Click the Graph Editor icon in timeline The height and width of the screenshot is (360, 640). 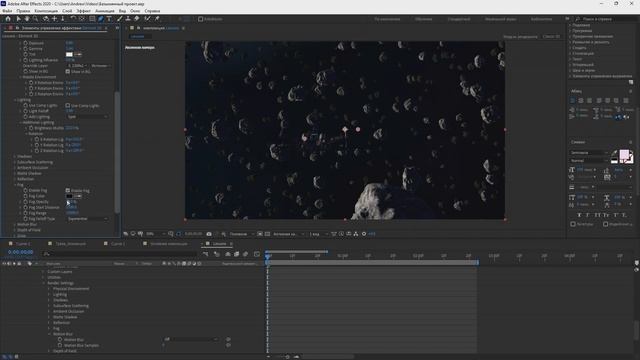257,254
